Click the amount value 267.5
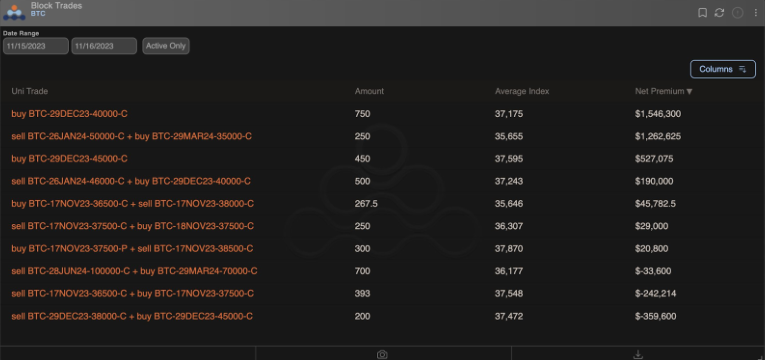Viewport: 765px width, 360px height. click(366, 203)
